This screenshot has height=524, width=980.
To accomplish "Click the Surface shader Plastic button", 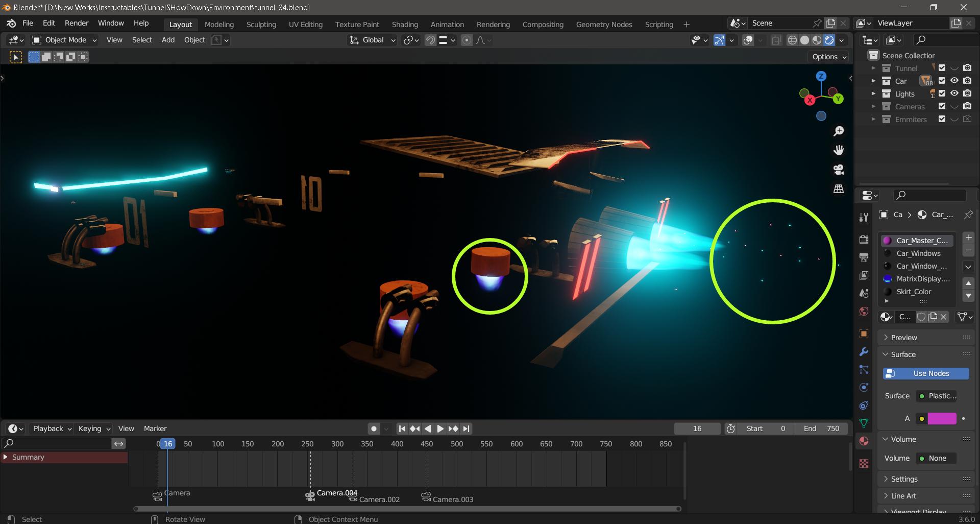I will pos(937,396).
